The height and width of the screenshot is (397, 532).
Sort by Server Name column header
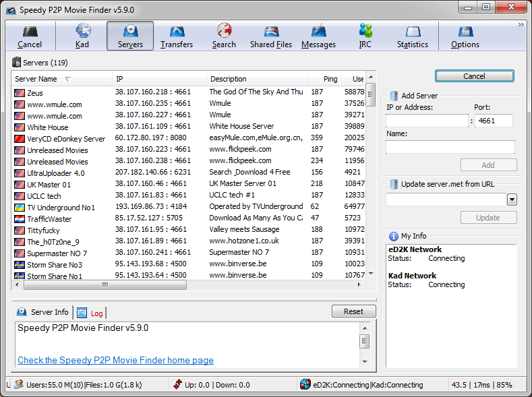coord(62,79)
